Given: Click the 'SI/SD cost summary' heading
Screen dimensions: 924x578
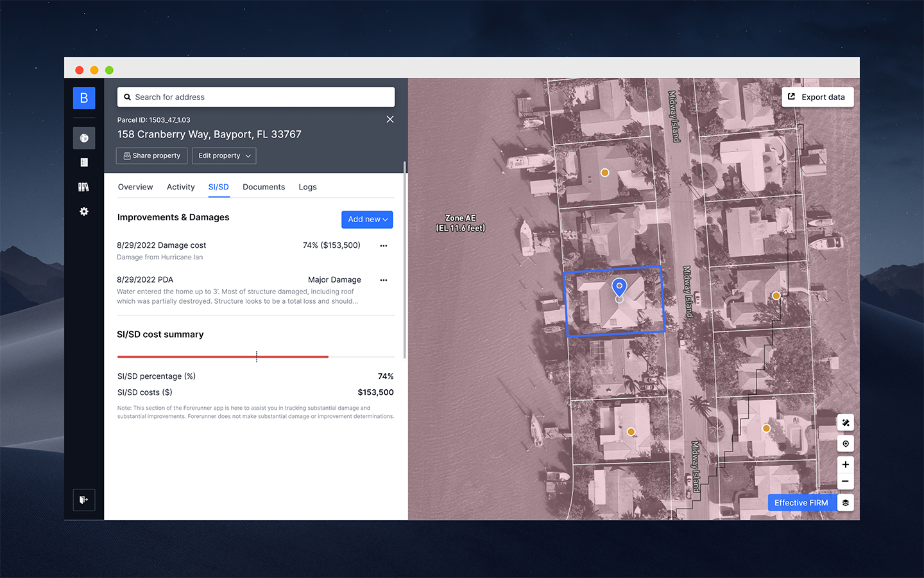Looking at the screenshot, I should (160, 335).
